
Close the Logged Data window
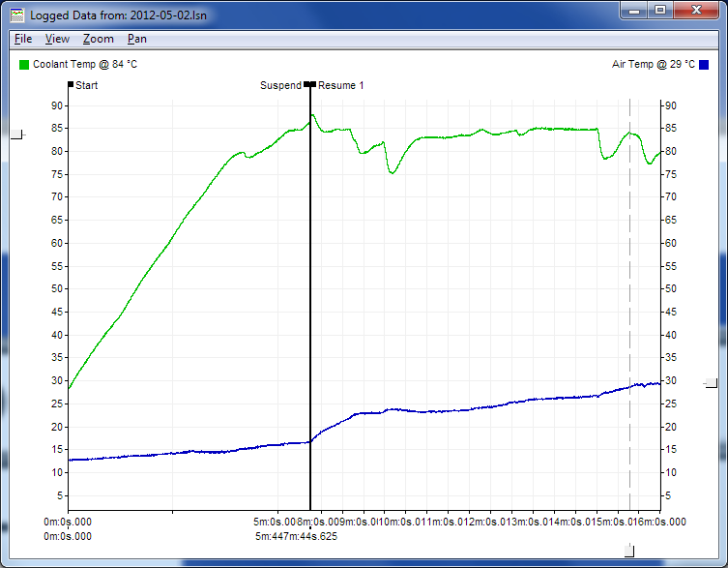[696, 11]
